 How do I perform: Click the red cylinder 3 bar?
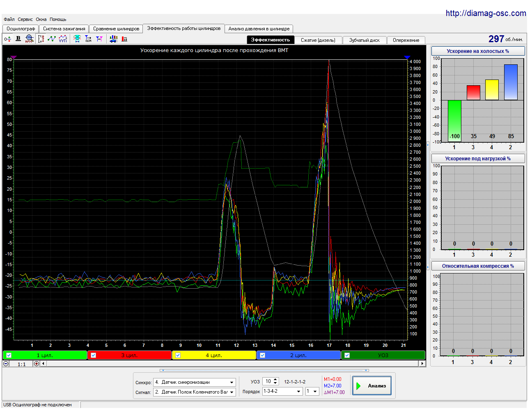pos(473,93)
